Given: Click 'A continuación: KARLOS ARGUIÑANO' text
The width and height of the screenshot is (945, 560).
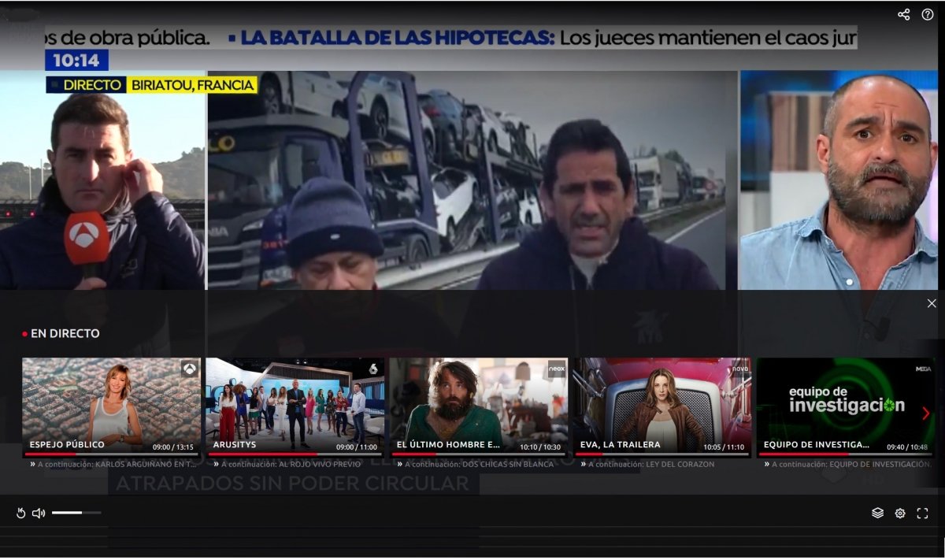Looking at the screenshot, I should click(x=117, y=465).
